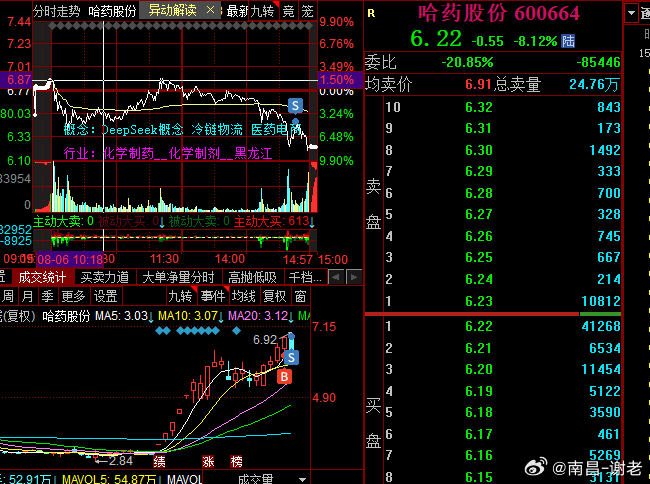The height and width of the screenshot is (484, 650).
Task: Click the blue S sell marker on the K-line
Action: [x=291, y=357]
